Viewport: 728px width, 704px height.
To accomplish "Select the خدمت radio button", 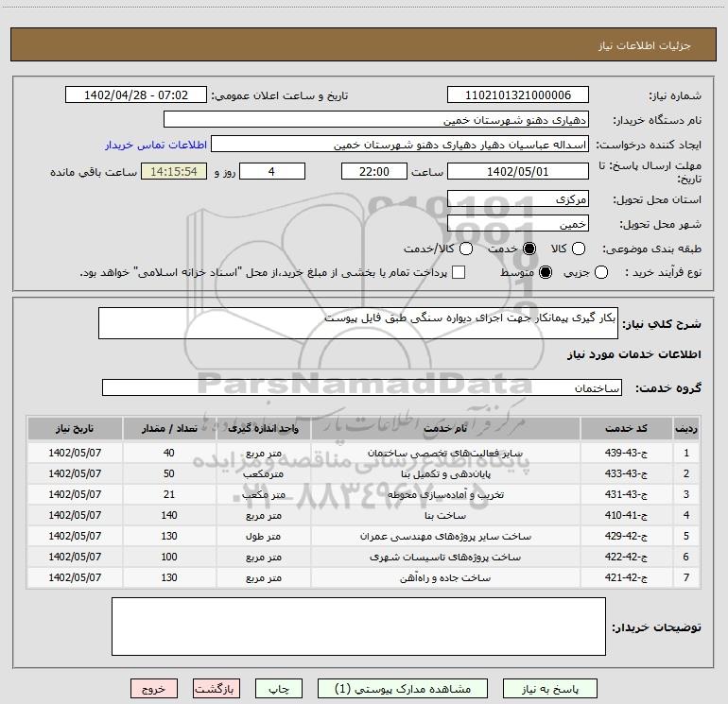I will 529,249.
